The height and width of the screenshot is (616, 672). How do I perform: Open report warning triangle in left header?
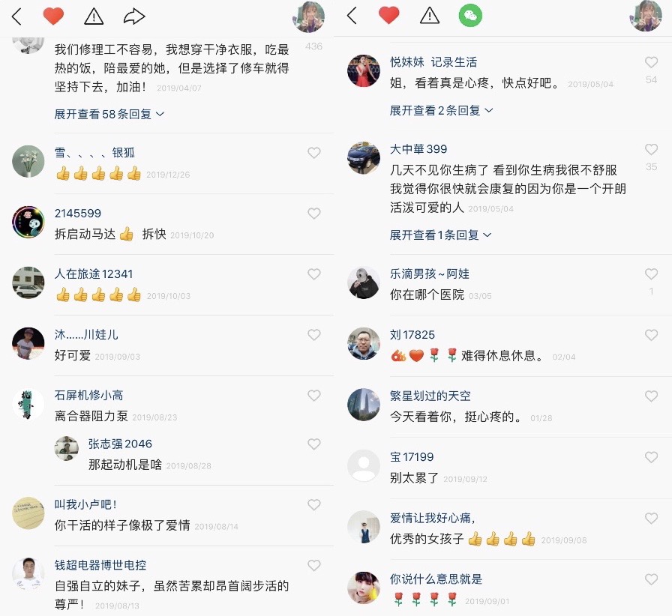[x=94, y=16]
